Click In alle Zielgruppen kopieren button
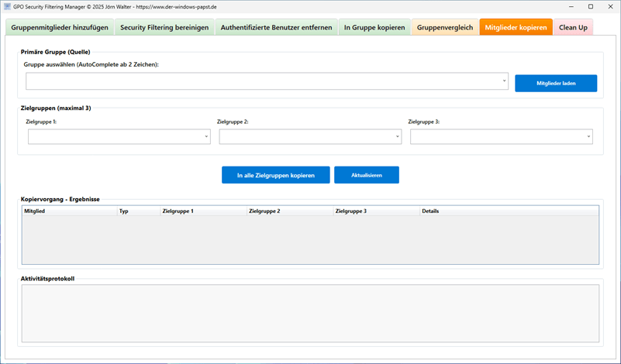This screenshot has height=364, width=621. tap(275, 175)
